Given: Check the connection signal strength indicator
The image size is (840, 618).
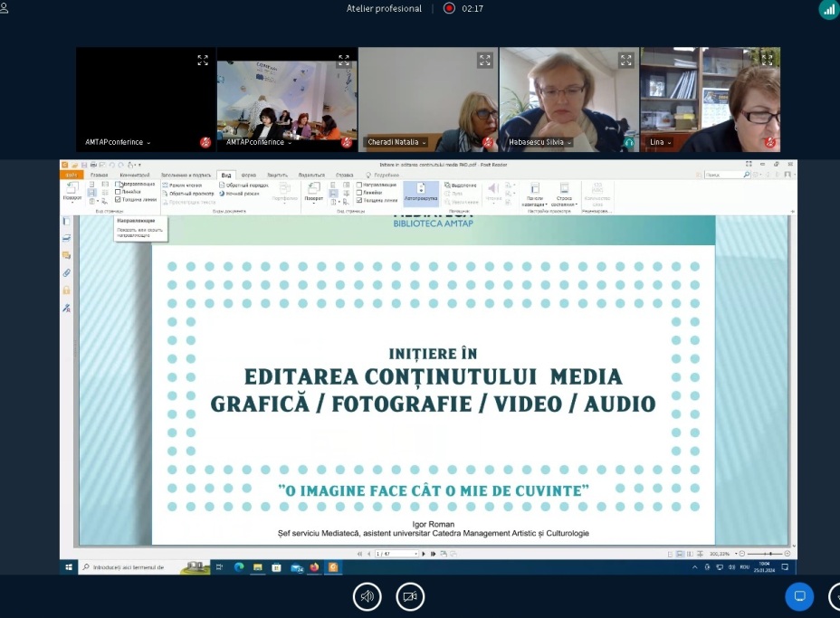Looking at the screenshot, I should tap(828, 9).
